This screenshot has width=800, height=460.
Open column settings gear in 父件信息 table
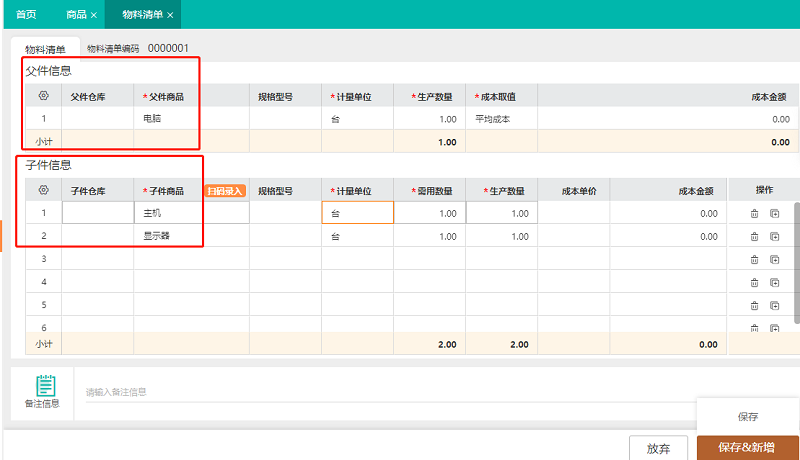43,96
